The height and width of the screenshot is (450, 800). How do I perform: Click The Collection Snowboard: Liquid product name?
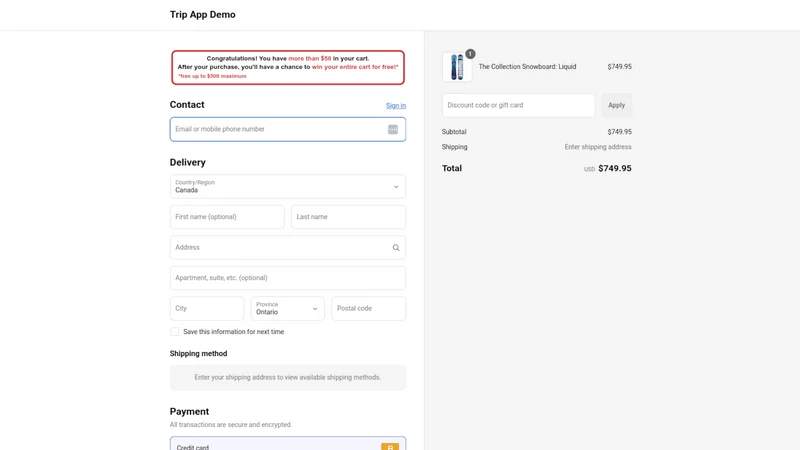pos(527,67)
